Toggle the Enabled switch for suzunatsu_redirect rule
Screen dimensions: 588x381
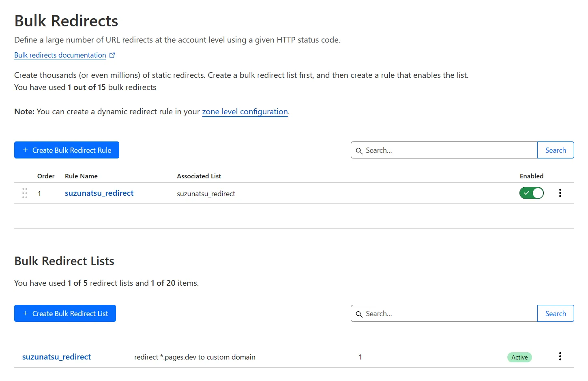[x=531, y=193]
